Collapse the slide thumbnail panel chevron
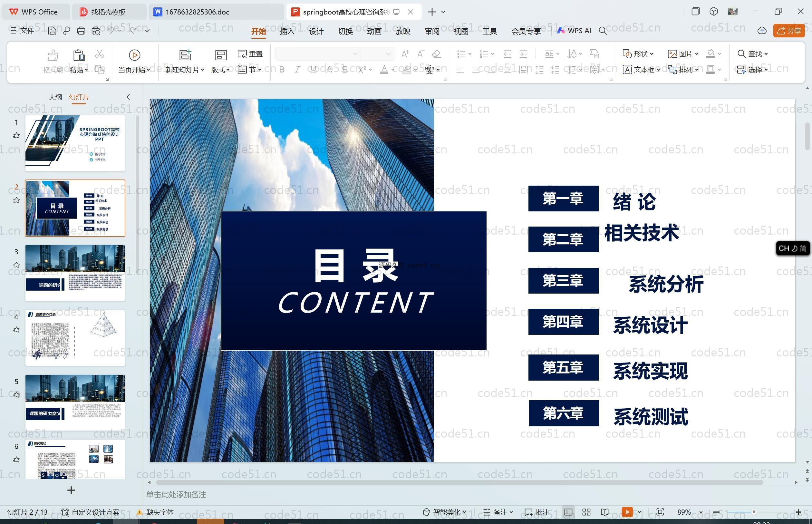Image resolution: width=812 pixels, height=524 pixels. (128, 97)
